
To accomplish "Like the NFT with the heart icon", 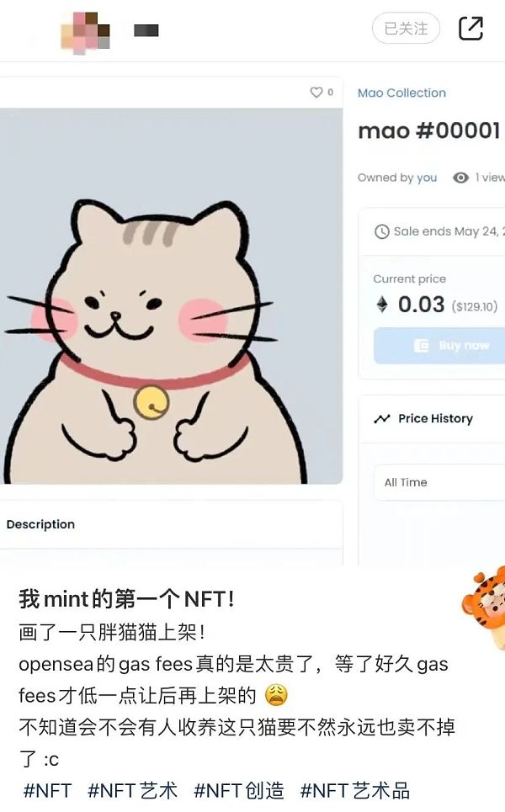I will pyautogui.click(x=316, y=93).
